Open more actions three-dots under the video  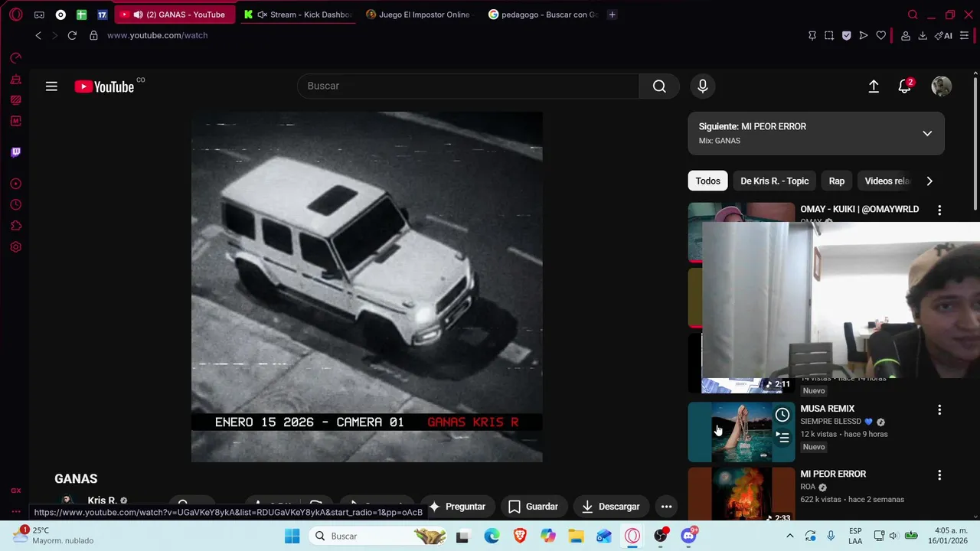point(666,507)
